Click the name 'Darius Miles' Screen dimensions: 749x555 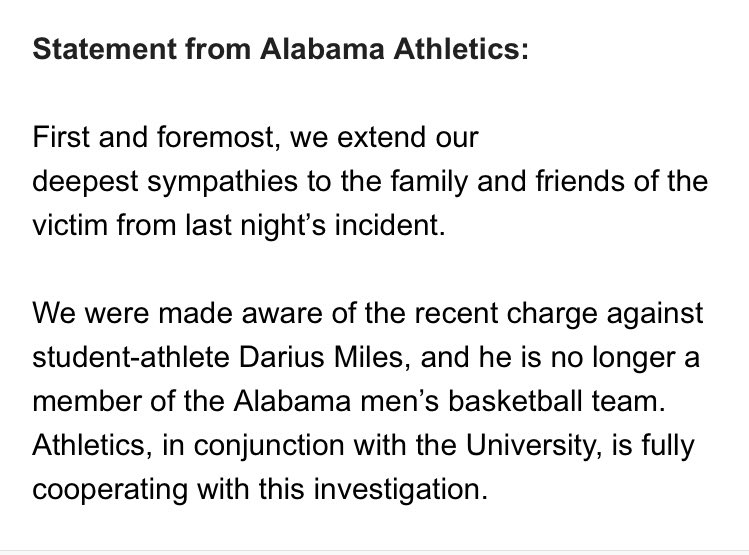(321, 357)
